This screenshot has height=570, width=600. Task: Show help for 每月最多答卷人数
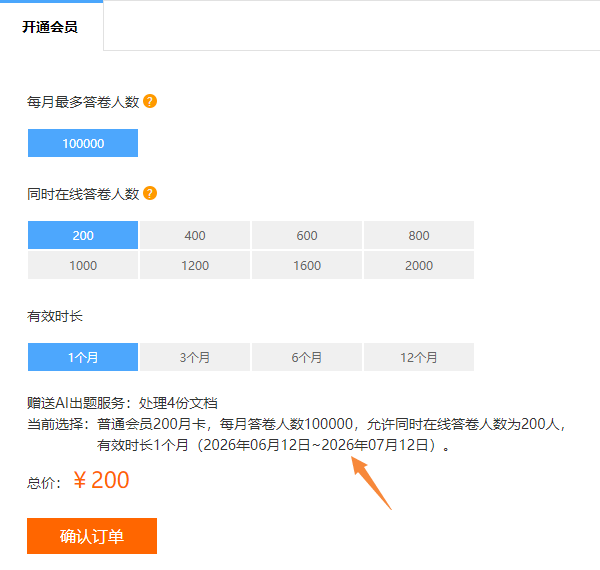click(150, 101)
